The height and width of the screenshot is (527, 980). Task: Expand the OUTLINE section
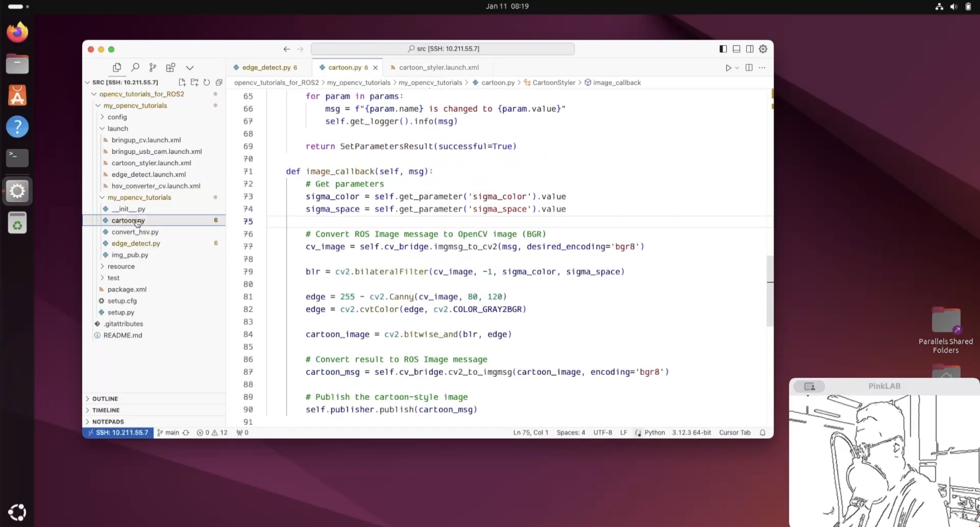pos(105,399)
